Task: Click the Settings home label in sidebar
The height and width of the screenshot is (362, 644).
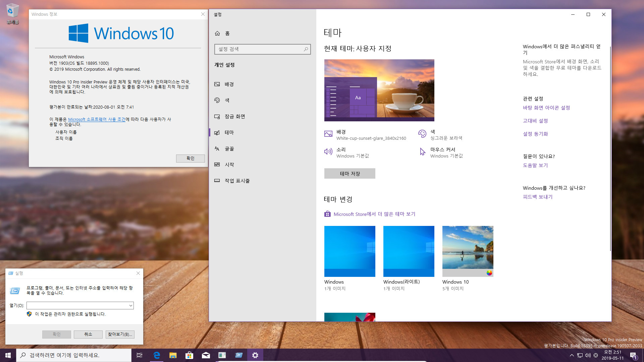Action: (227, 34)
